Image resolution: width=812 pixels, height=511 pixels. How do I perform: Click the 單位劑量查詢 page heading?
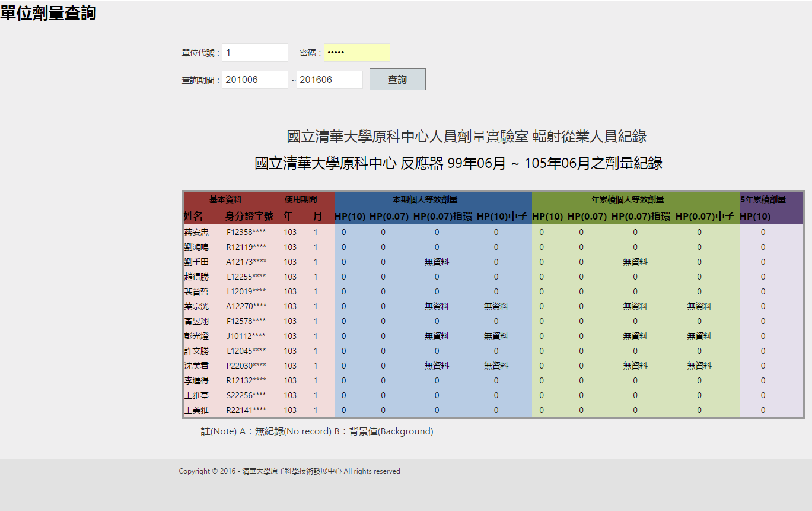tap(48, 13)
